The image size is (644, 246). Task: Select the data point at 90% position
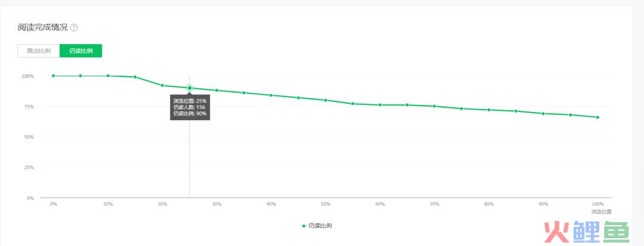point(543,114)
